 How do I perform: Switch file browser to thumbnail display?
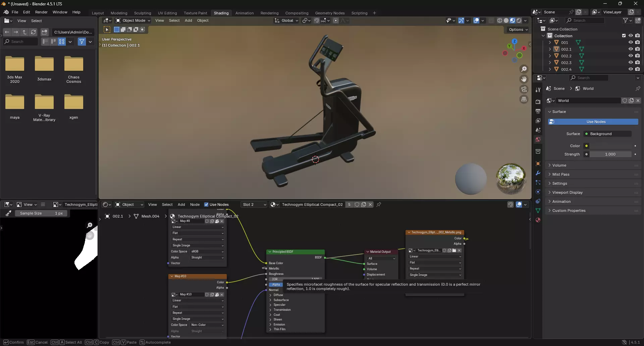(x=62, y=42)
